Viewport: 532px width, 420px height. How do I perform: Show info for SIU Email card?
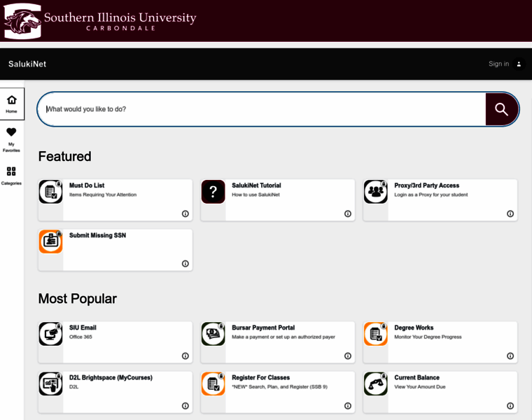[185, 356]
